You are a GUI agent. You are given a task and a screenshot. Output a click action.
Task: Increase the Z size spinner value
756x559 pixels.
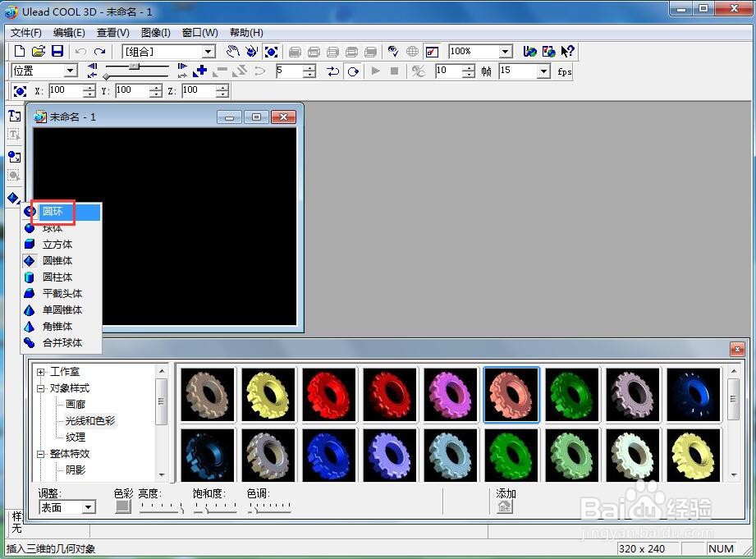[222, 87]
